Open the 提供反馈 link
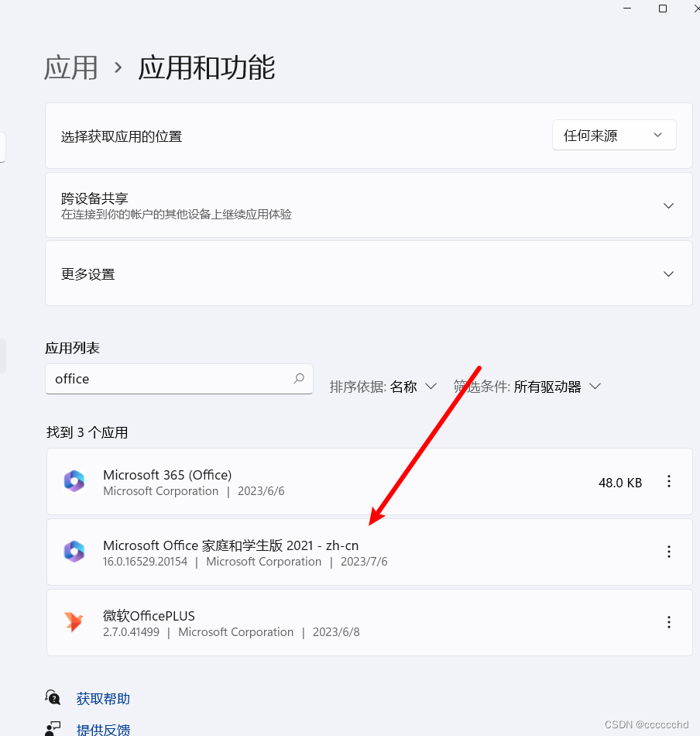Screen dimensions: 700x736 tap(103, 730)
